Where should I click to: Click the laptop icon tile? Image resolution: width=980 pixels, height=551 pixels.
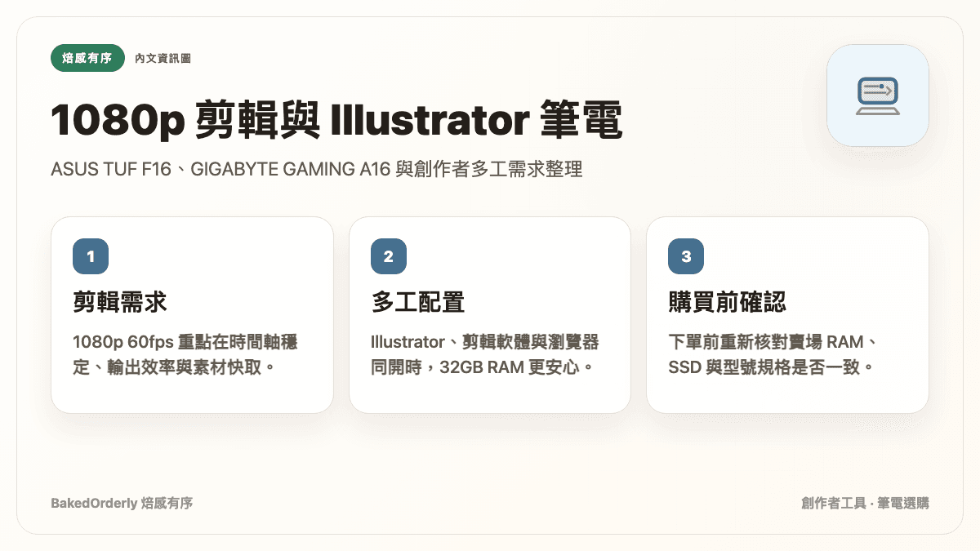(x=878, y=96)
